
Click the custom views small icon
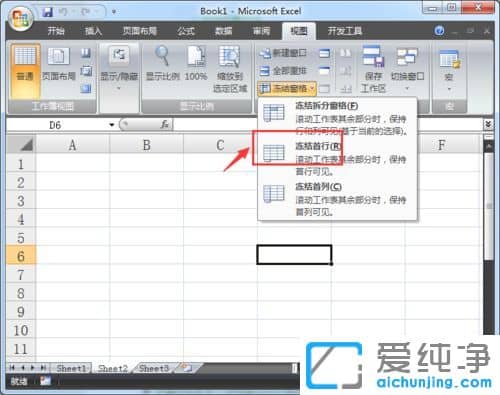click(x=86, y=71)
